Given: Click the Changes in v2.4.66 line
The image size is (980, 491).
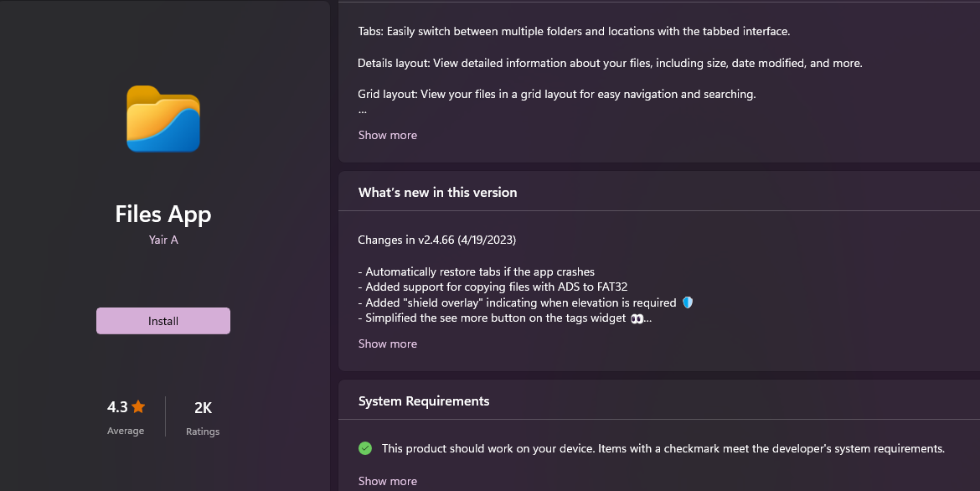Looking at the screenshot, I should pos(436,240).
